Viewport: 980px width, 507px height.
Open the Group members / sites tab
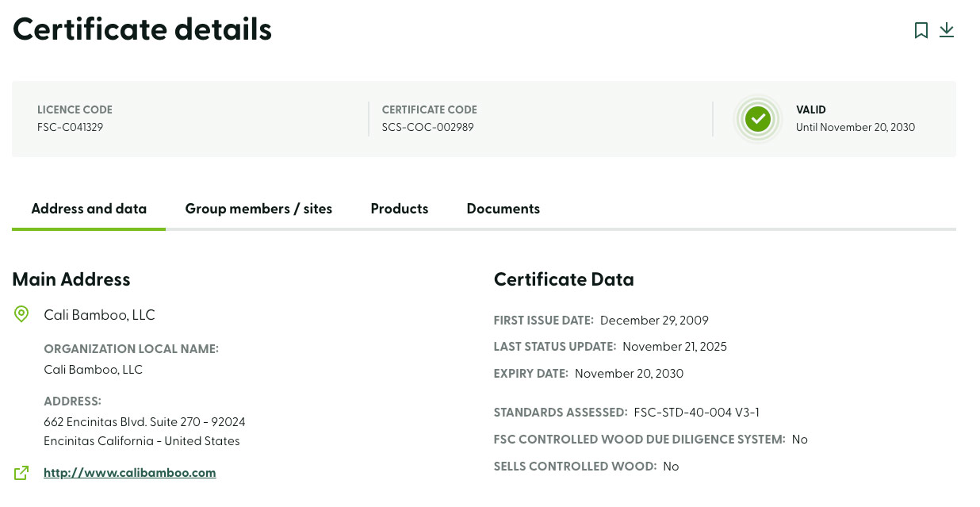(x=258, y=209)
